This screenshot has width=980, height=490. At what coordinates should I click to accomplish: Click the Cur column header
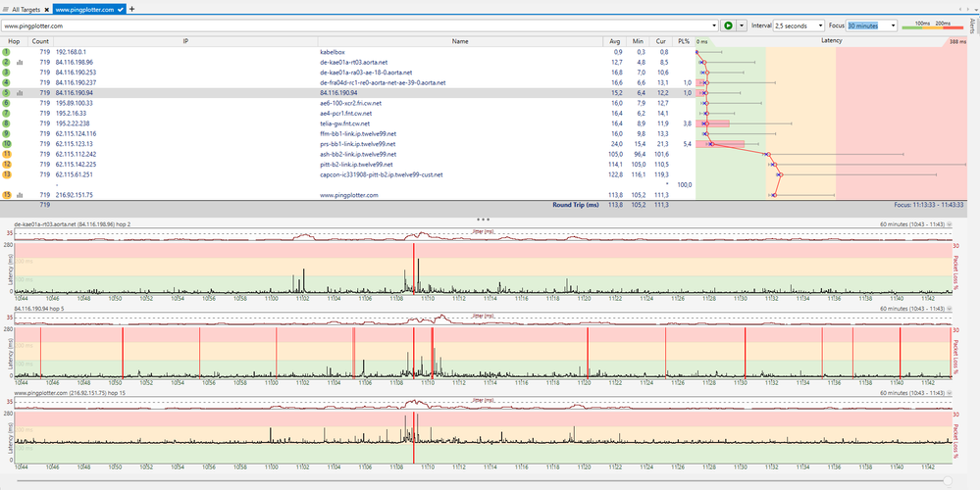coord(660,41)
